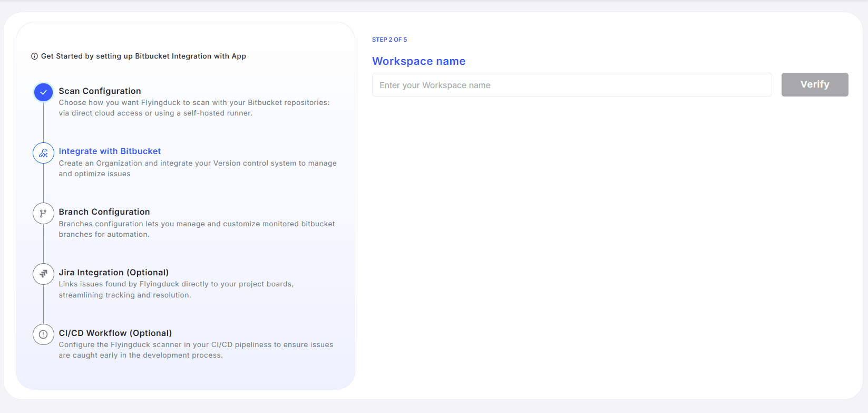Go to the Scan Configuration step title
This screenshot has height=413, width=868.
point(100,91)
